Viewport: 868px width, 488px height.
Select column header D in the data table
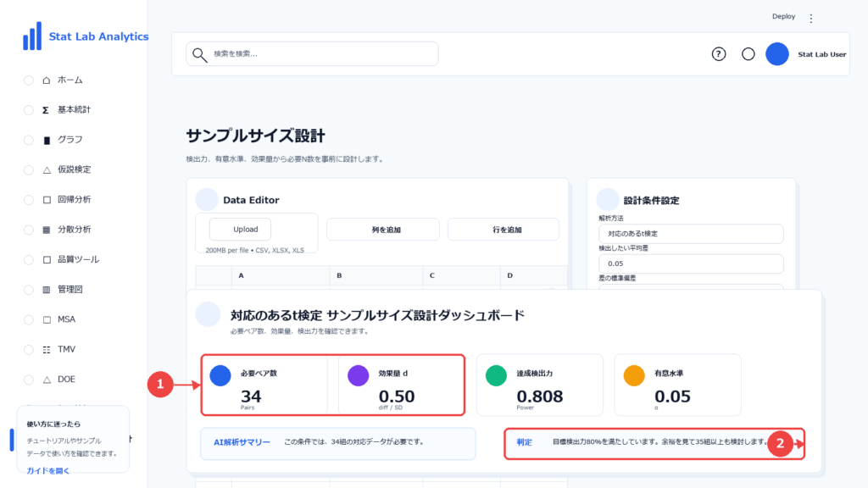point(534,275)
